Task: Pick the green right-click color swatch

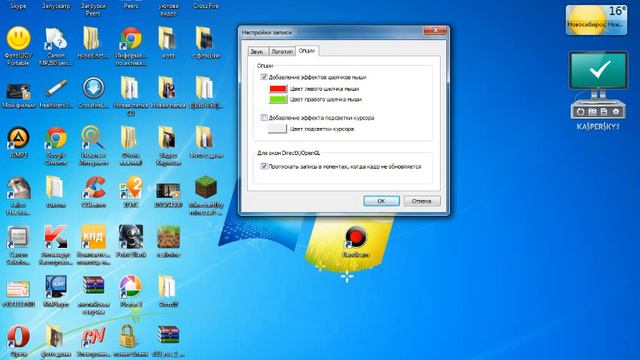Action: (278, 99)
